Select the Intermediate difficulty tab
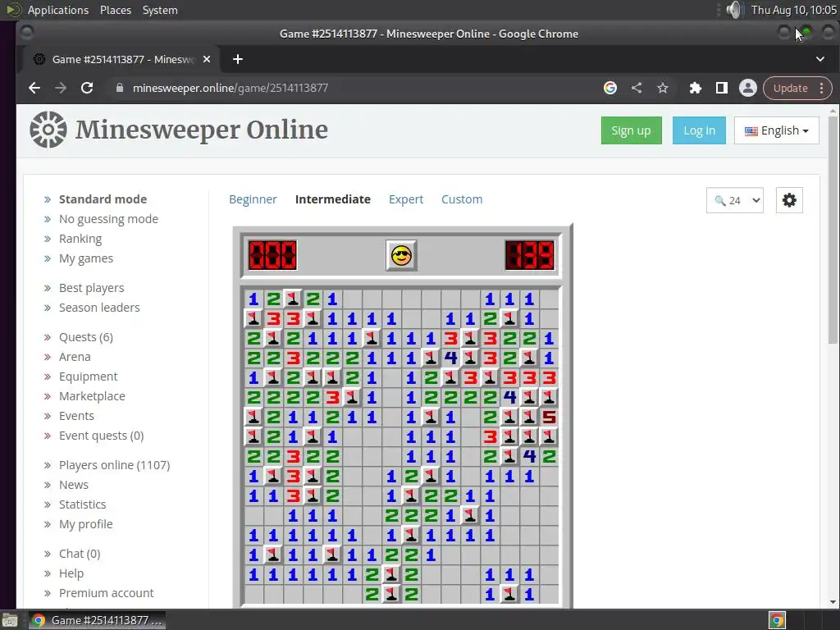Image resolution: width=840 pixels, height=630 pixels. coord(333,199)
